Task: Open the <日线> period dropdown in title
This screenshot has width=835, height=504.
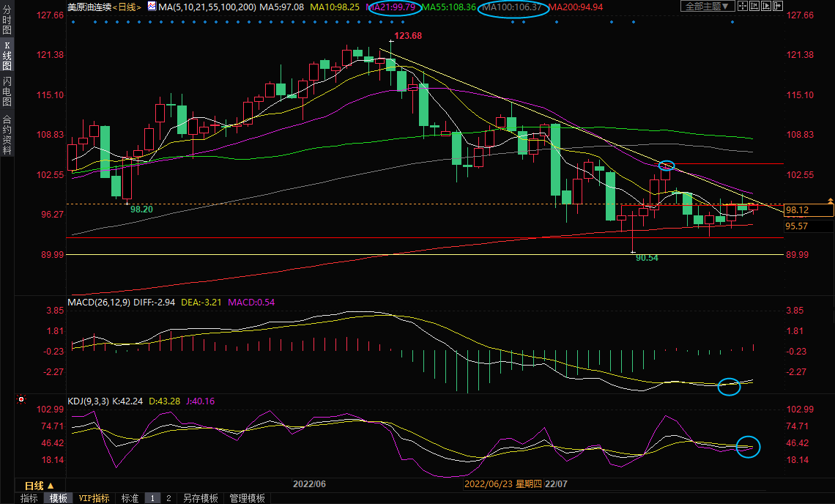Action: pos(125,7)
